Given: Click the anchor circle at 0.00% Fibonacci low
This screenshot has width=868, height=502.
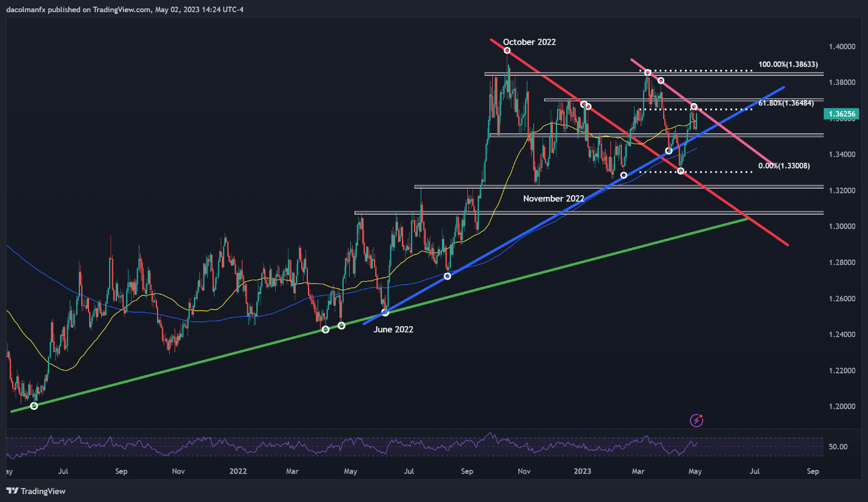Looking at the screenshot, I should coord(681,172).
